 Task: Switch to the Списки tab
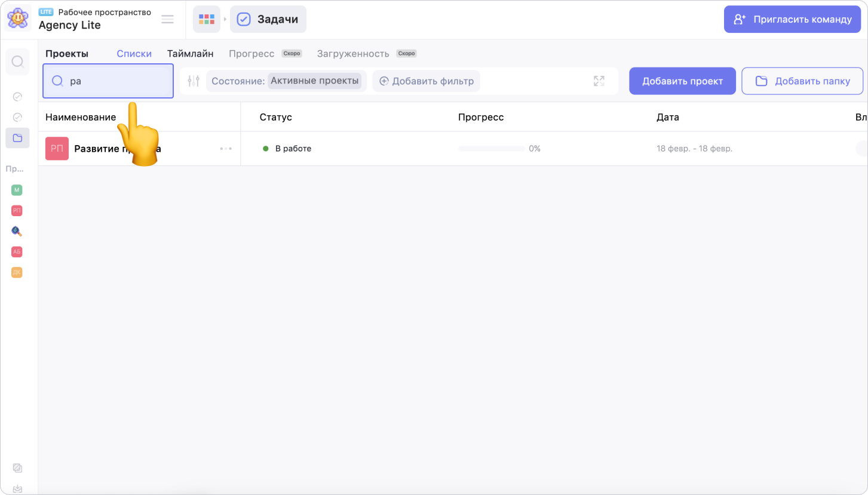[x=134, y=53]
